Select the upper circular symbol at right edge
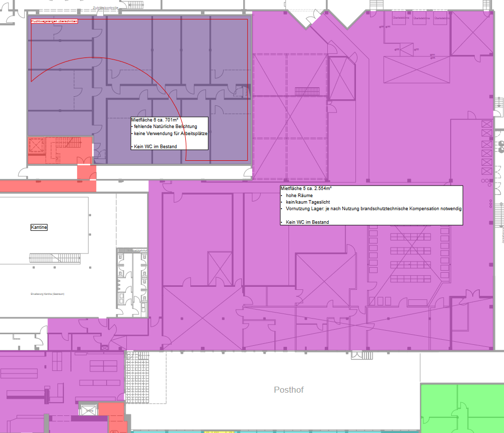504x433 pixels. (x=501, y=143)
